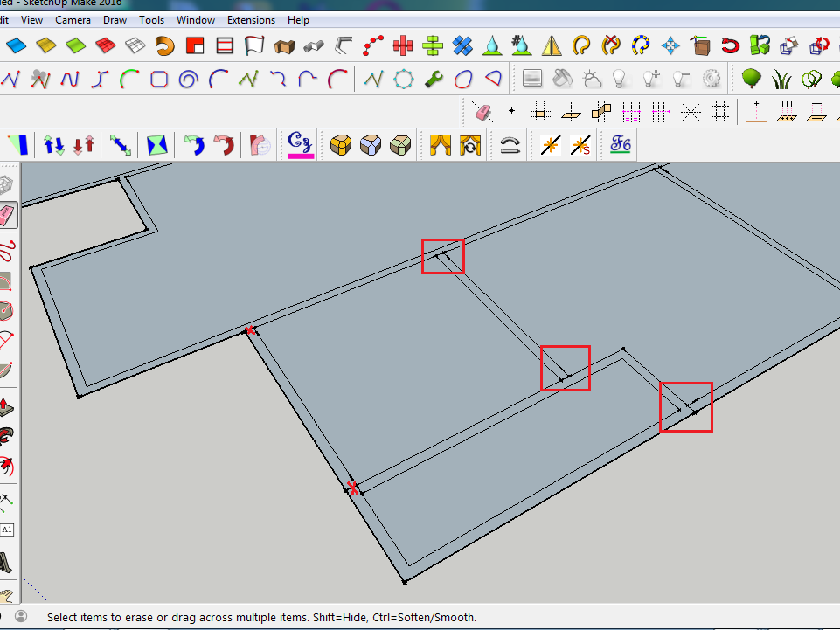Click the grayed gear settings icon
Viewport: 840px width, 630px height.
(x=712, y=79)
